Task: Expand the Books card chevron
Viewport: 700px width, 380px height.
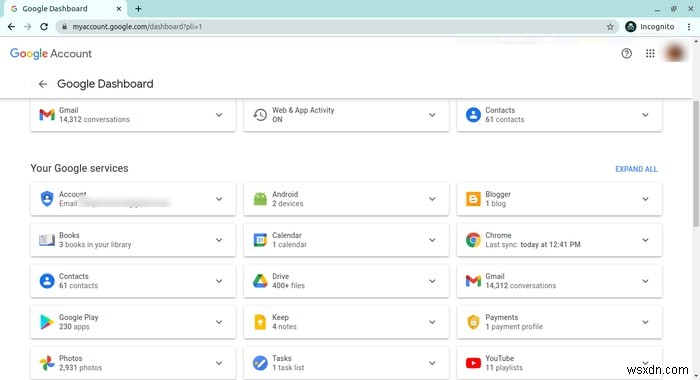Action: click(x=219, y=240)
